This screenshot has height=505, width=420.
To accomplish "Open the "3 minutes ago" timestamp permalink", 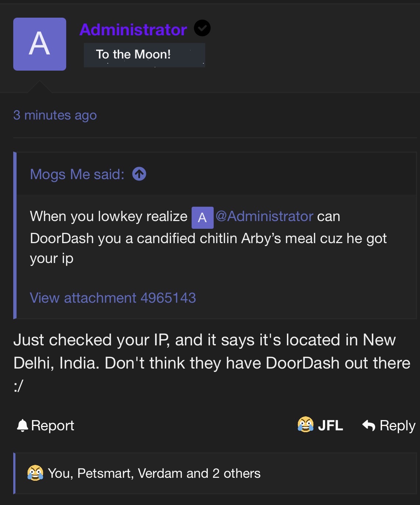I will pyautogui.click(x=55, y=115).
